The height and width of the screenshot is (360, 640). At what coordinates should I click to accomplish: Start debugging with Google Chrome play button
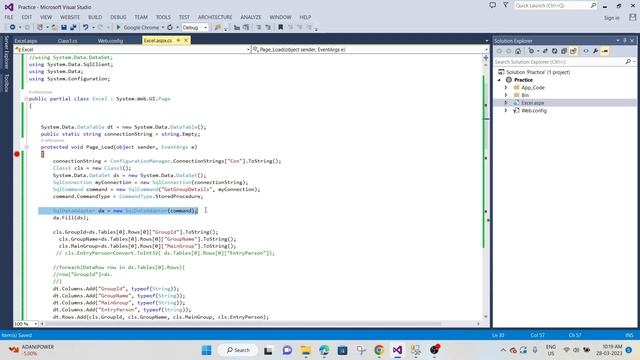click(118, 27)
